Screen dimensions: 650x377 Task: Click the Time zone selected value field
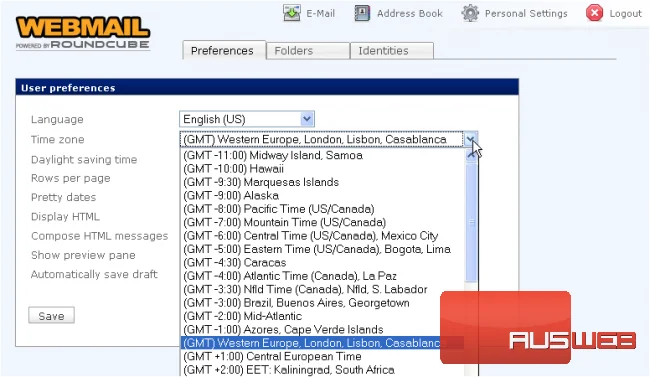(x=322, y=139)
